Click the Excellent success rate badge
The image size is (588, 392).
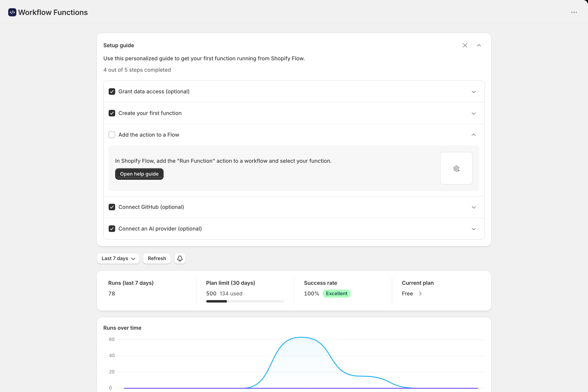pos(337,293)
